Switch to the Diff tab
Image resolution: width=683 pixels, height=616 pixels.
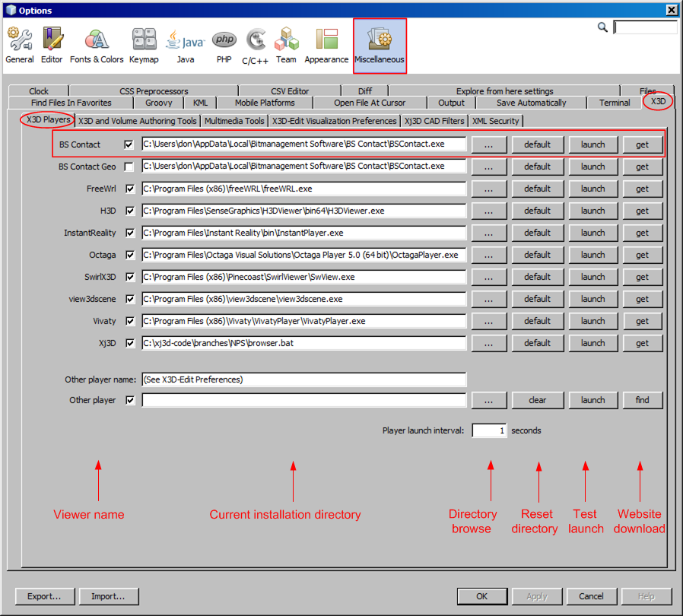tap(365, 91)
